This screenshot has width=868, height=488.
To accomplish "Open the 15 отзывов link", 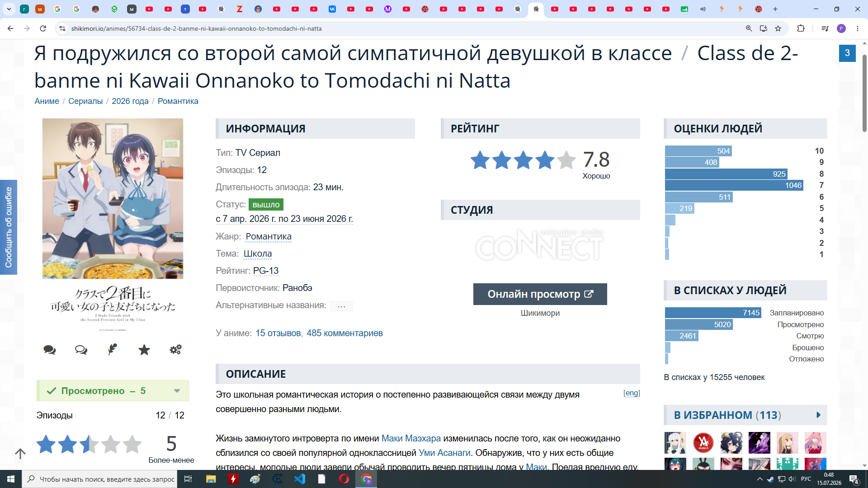I will tap(278, 333).
